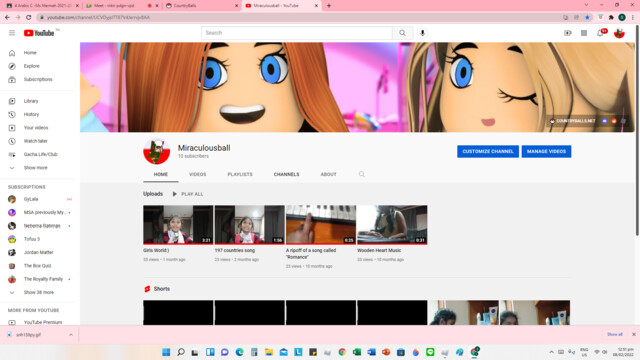
Task: Open The Box Quiz channel
Action: click(37, 266)
